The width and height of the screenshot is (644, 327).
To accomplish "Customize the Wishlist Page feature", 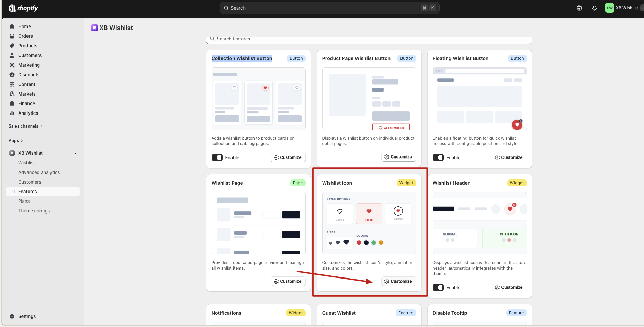I will [288, 281].
